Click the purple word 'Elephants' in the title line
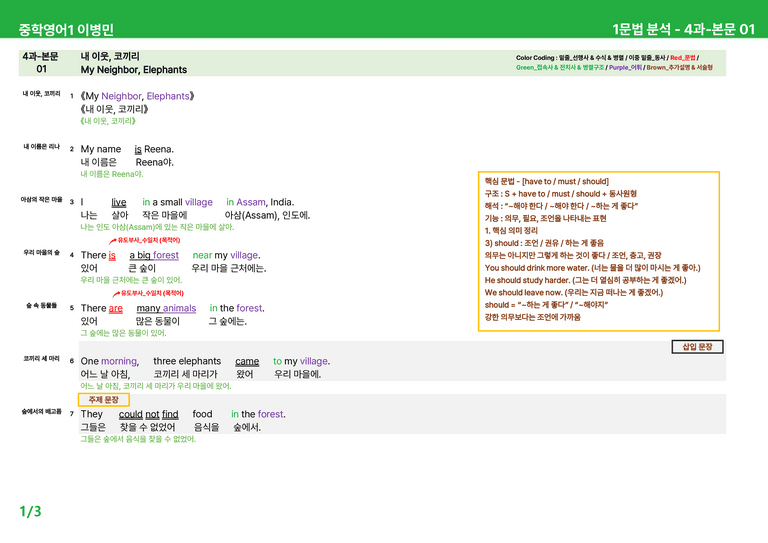This screenshot has width=768, height=543. pyautogui.click(x=168, y=96)
